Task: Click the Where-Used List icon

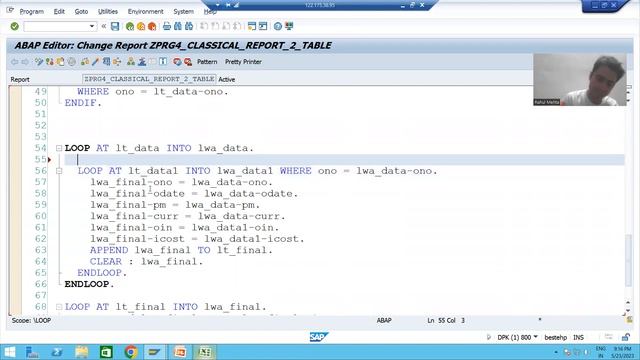Action: pyautogui.click(x=117, y=62)
